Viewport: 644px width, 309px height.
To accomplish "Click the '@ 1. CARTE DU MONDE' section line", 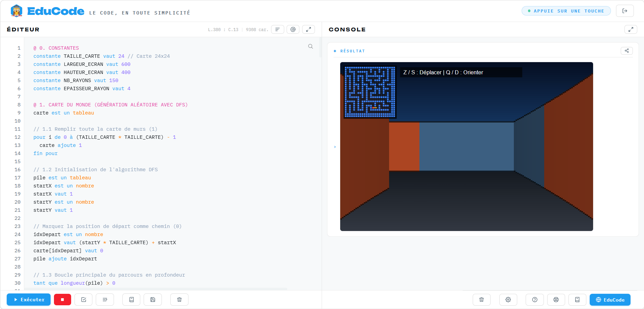I will (111, 105).
